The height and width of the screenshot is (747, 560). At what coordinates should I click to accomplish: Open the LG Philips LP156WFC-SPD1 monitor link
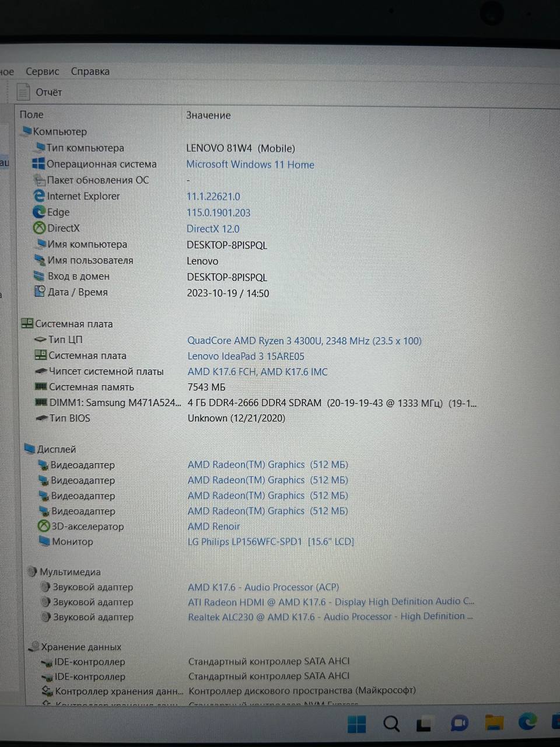pos(271,542)
